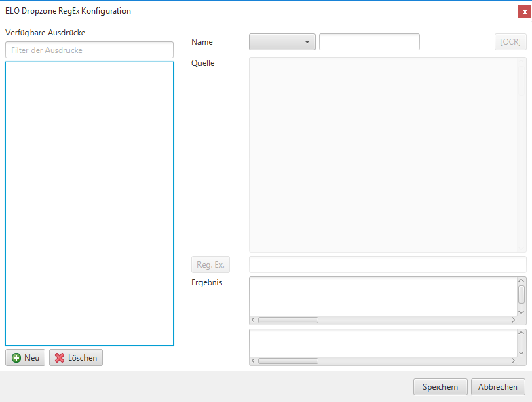
Task: Click right arrow of Ergebnis horizontal scrollbar
Action: 513,320
